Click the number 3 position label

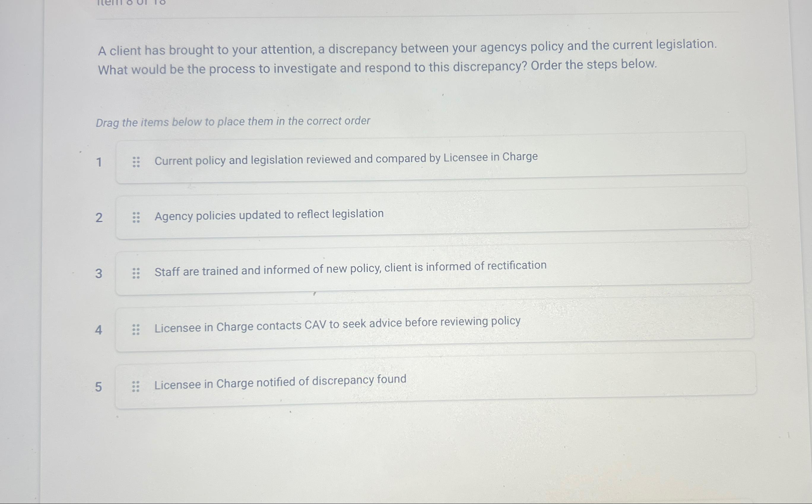[x=99, y=273]
